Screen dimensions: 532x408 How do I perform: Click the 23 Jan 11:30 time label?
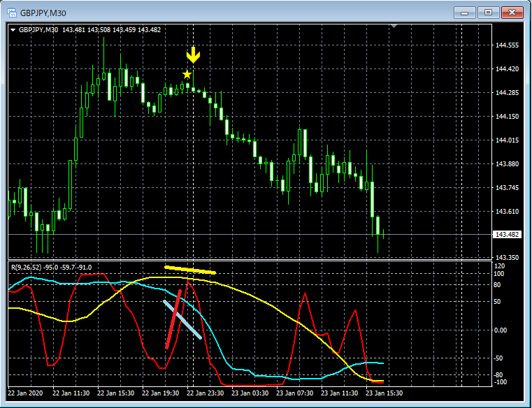pos(340,393)
